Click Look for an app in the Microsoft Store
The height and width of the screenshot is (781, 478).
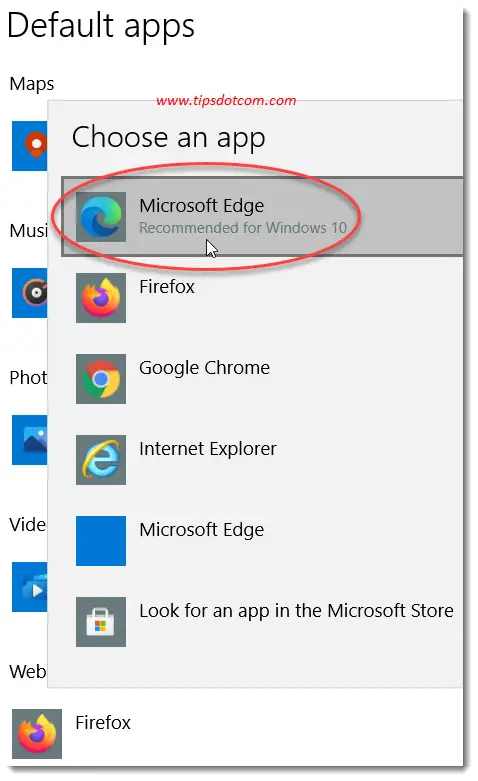(x=296, y=611)
